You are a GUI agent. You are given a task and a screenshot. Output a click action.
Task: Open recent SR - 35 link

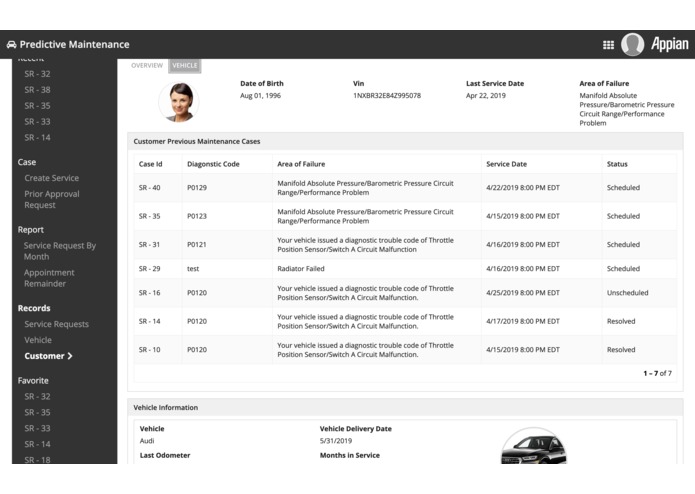point(37,106)
